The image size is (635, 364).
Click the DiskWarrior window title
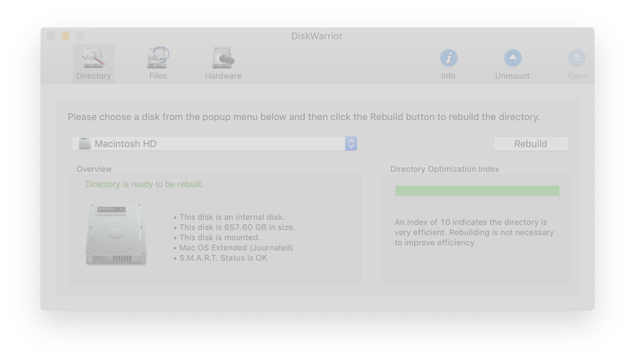(317, 36)
